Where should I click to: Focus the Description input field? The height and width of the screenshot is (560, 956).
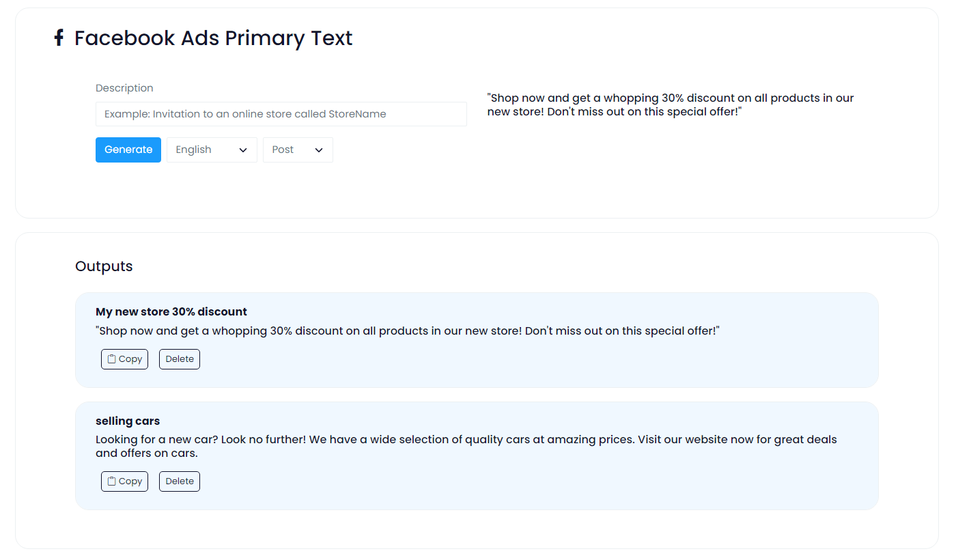(x=281, y=114)
